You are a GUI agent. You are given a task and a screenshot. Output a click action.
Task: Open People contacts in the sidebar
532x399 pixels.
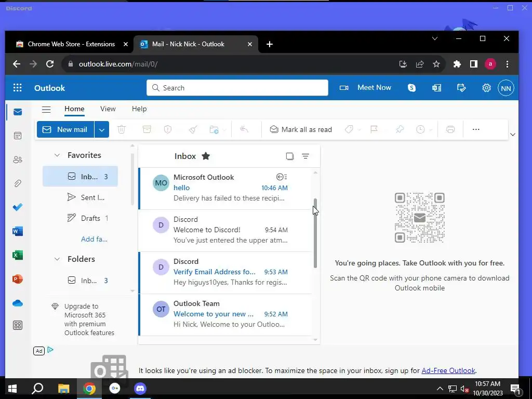pyautogui.click(x=18, y=159)
